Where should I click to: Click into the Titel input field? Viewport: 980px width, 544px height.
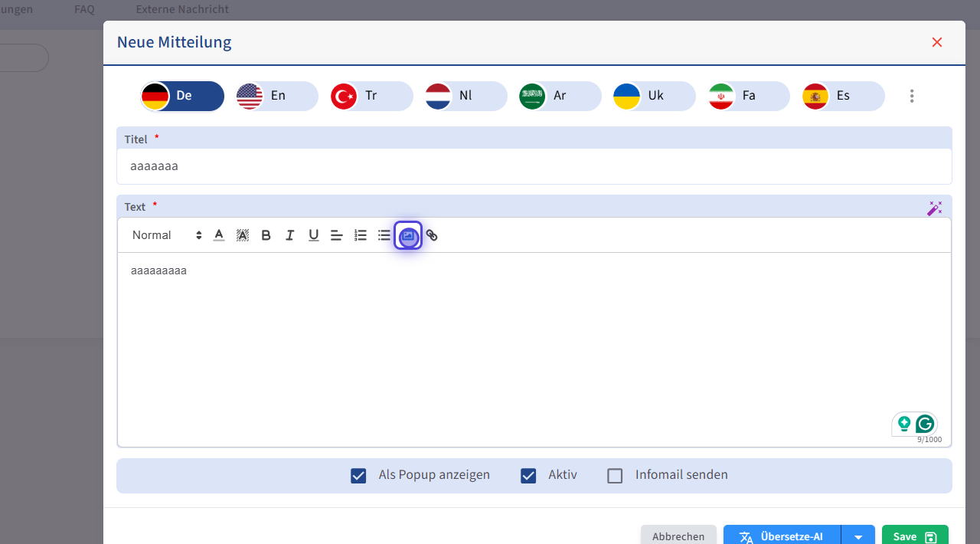534,166
